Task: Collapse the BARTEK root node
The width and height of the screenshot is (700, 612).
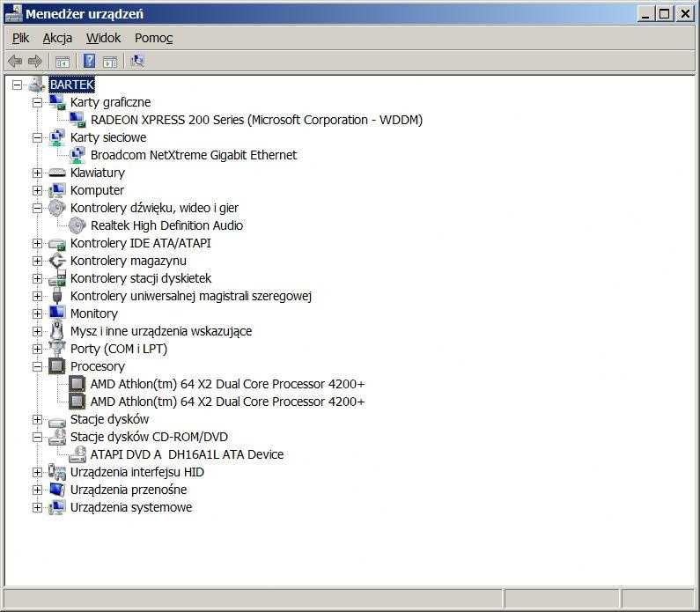Action: coord(17,85)
